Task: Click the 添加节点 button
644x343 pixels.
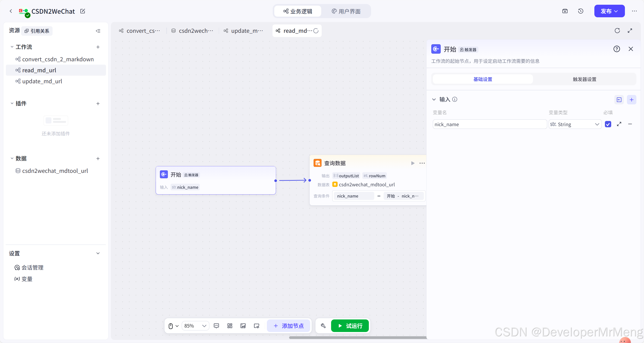Action: [x=288, y=326]
